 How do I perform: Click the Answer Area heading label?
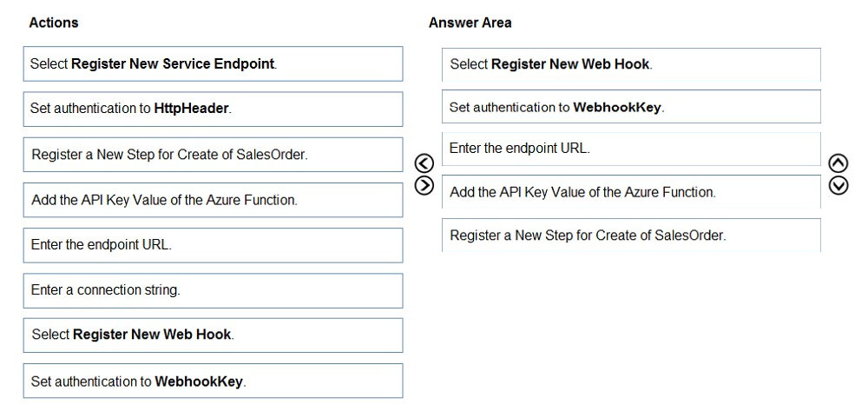[x=470, y=23]
